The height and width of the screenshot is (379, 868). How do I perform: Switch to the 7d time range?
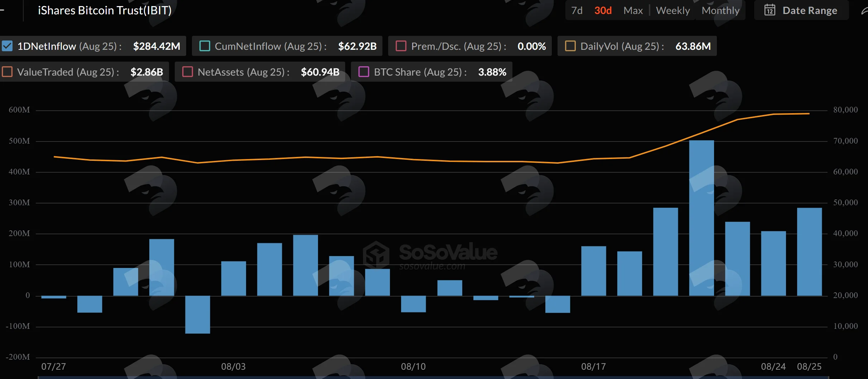pyautogui.click(x=577, y=10)
